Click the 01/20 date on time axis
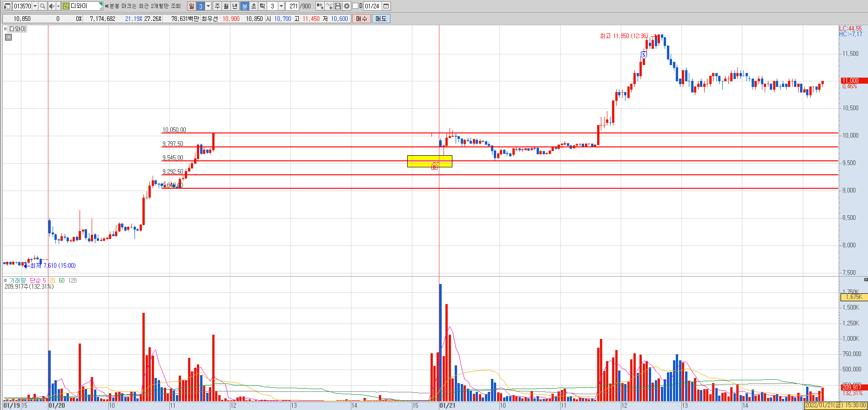The image size is (868, 410). point(57,405)
